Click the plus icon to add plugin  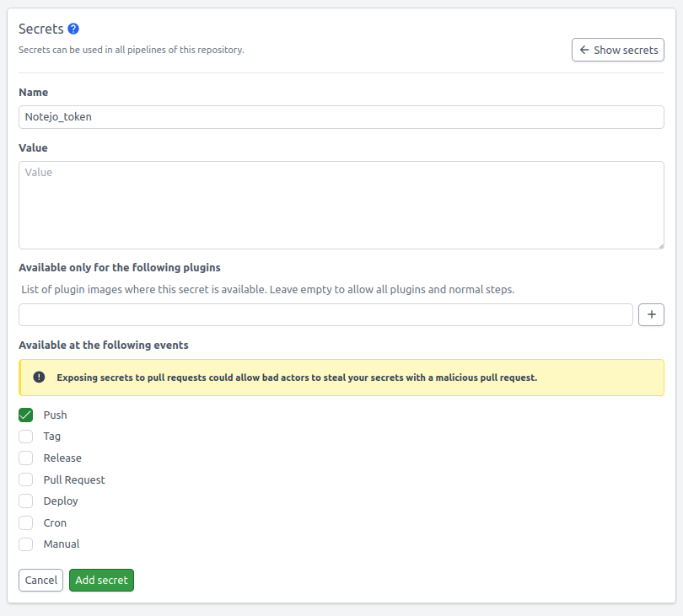[x=651, y=314]
